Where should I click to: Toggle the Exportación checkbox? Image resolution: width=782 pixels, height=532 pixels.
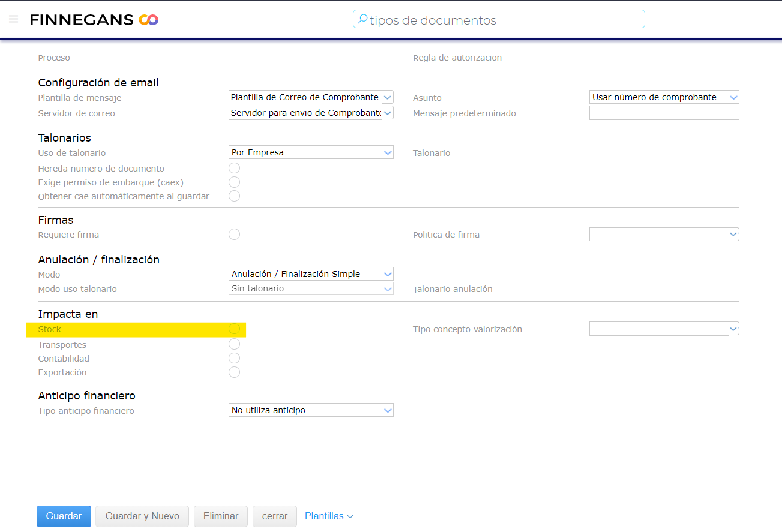[234, 372]
